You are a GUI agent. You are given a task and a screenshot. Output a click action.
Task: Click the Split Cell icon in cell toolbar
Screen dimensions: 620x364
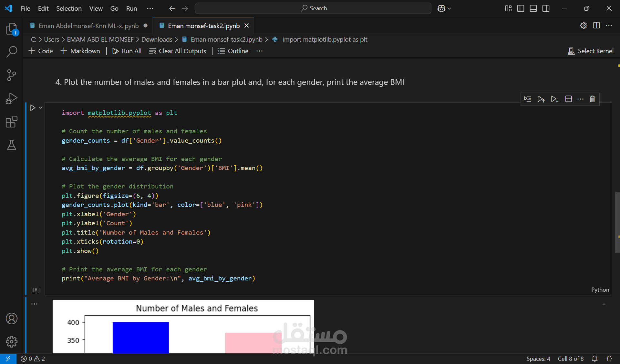[568, 99]
